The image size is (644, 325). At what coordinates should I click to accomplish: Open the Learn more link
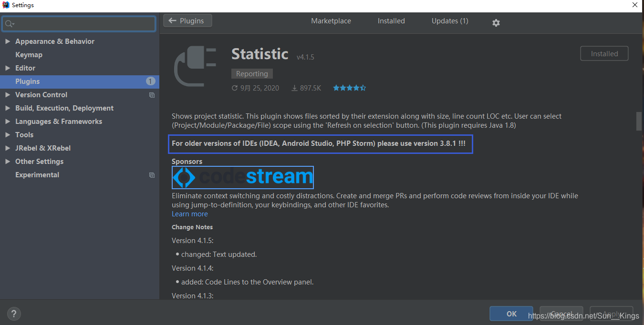189,214
